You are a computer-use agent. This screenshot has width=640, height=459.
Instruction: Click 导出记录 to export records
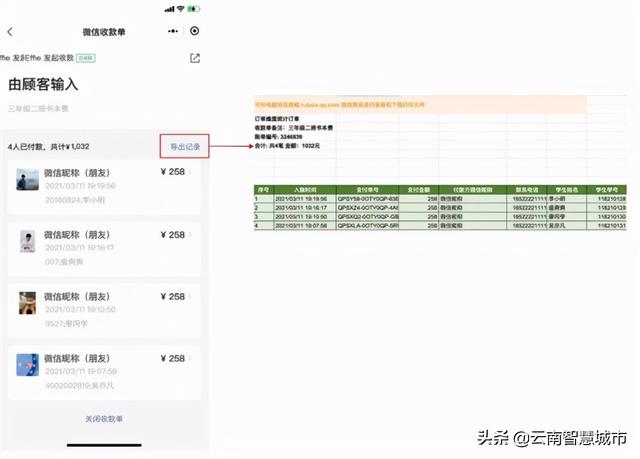tap(185, 146)
